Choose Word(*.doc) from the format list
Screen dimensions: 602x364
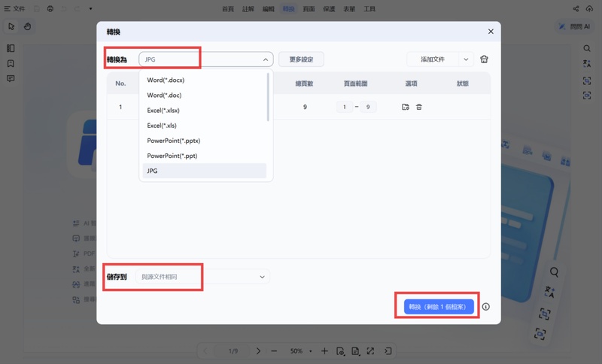click(x=204, y=95)
